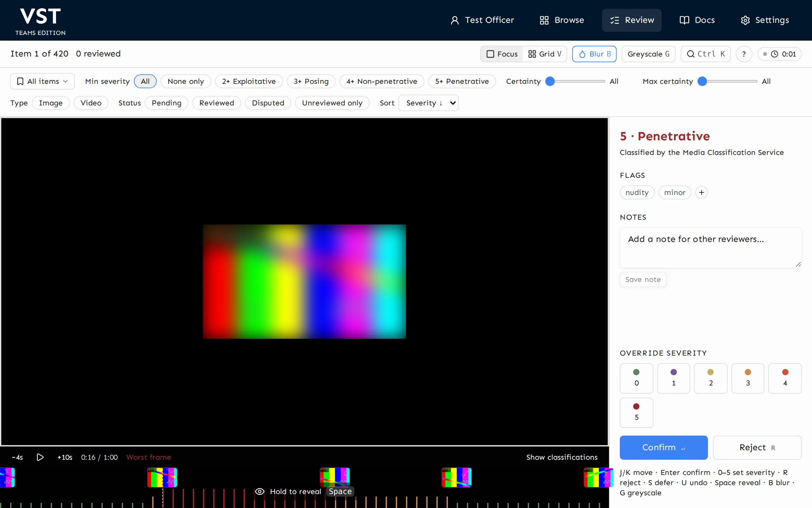
Task: Adjust the Certainty slider handle
Action: [550, 81]
